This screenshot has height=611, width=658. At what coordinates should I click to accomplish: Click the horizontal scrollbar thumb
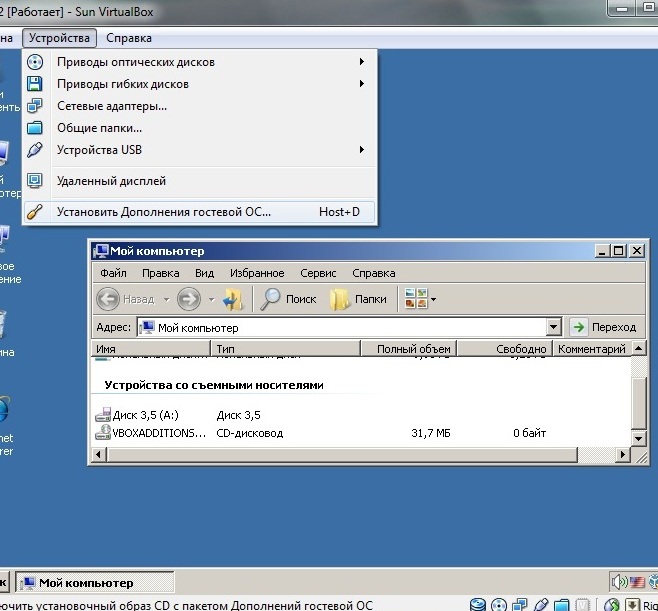pyautogui.click(x=342, y=454)
